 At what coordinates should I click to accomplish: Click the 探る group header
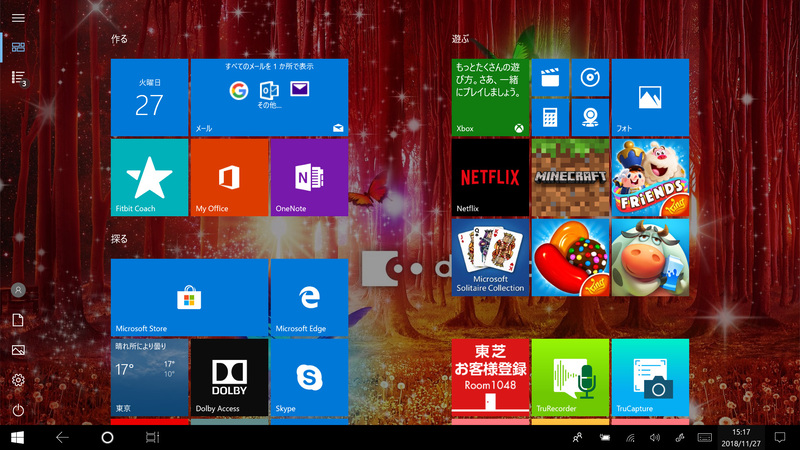point(119,239)
